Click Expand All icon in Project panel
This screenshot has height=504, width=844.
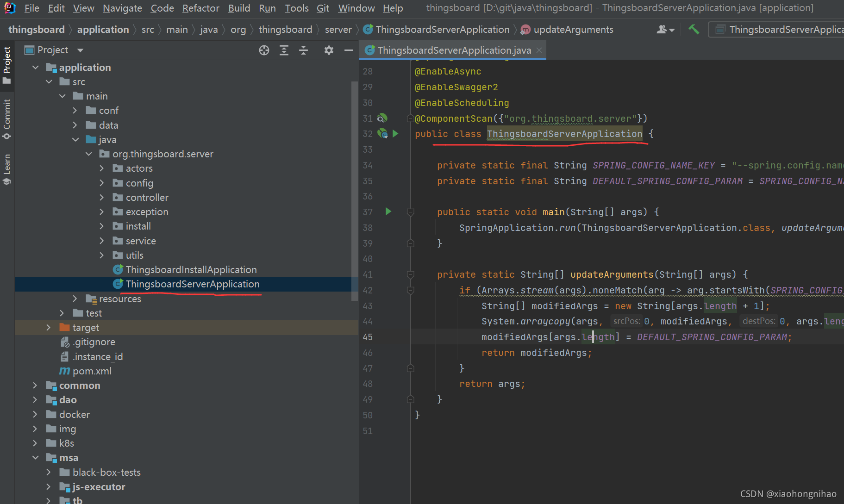[284, 50]
